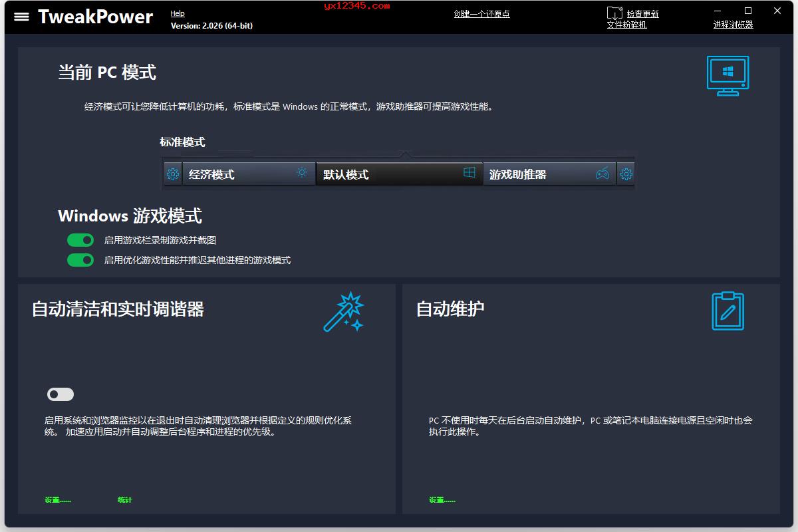798x532 pixels.
Task: Click the Windows logo icon on 默认模式
Action: (x=469, y=172)
